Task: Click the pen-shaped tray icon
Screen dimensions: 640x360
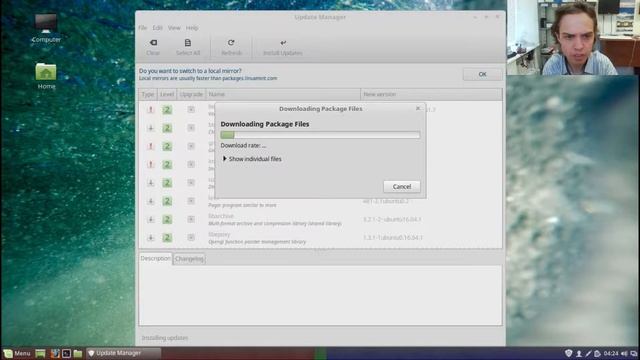Action: (x=588, y=353)
